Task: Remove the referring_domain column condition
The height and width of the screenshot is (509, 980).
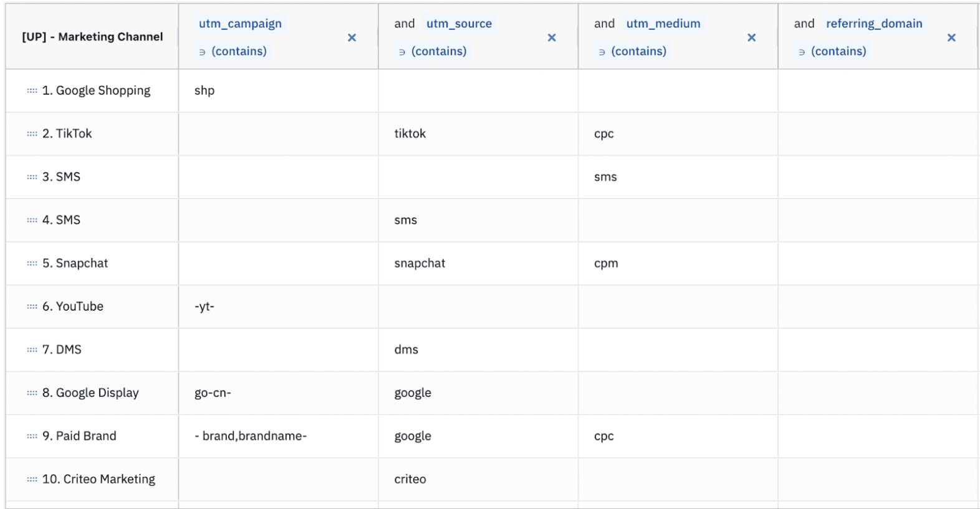Action: pos(951,37)
